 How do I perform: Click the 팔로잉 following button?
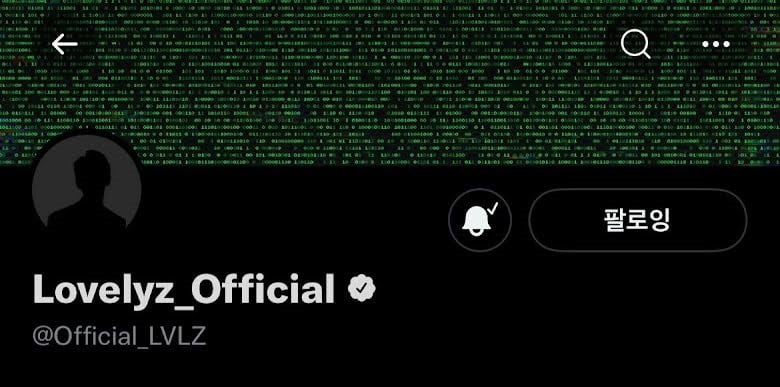(x=637, y=219)
